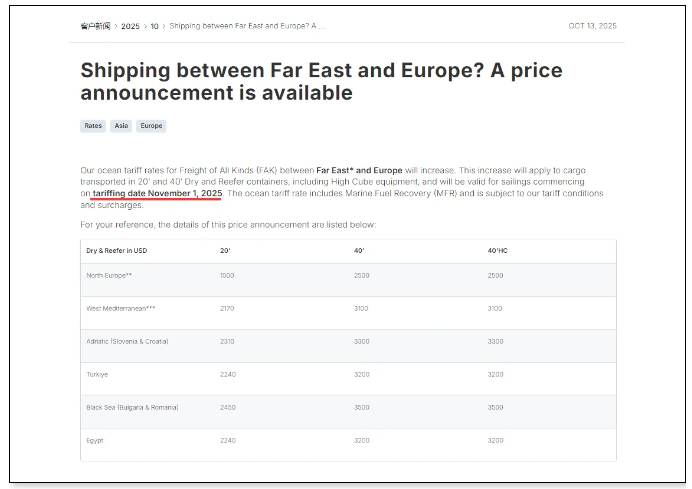Click the breadcrumb chevron after 2025
This screenshot has height=489, width=692.
145,26
